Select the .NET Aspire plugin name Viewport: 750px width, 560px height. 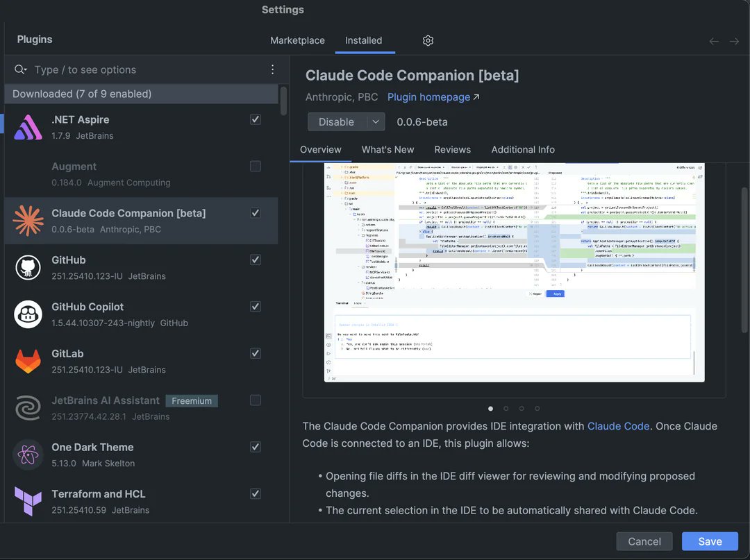(81, 119)
